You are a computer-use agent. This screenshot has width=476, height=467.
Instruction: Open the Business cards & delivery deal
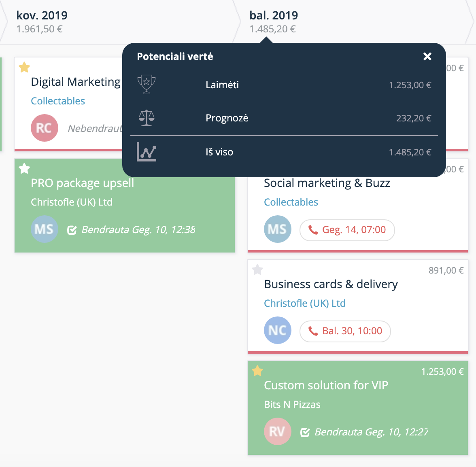tap(331, 284)
